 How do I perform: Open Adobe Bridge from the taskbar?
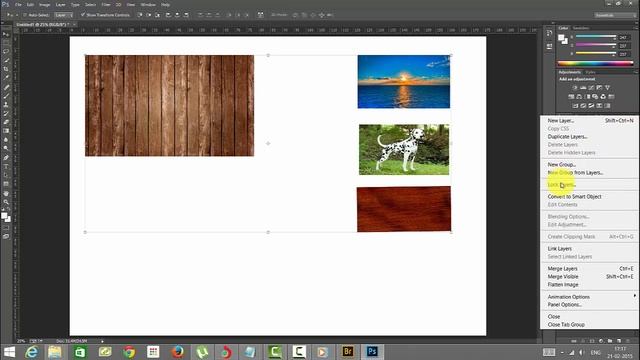tap(348, 351)
